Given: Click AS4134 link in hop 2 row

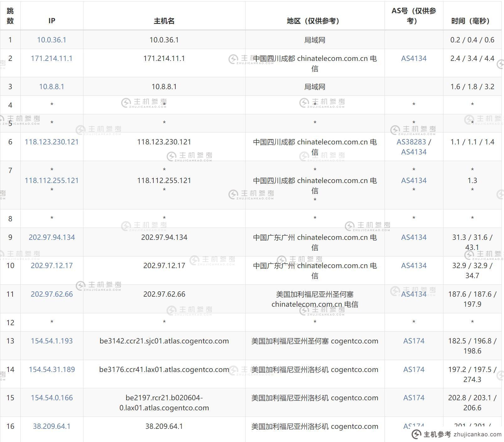Looking at the screenshot, I should 414,58.
